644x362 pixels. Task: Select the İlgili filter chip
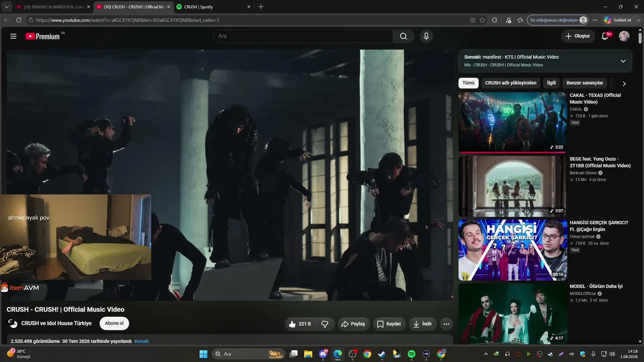tap(551, 83)
